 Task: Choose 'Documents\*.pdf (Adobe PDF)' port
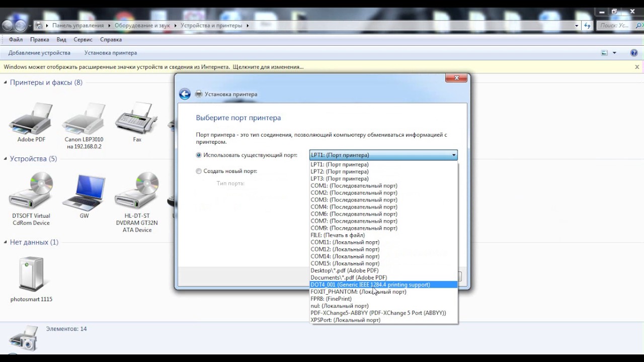[384, 278]
